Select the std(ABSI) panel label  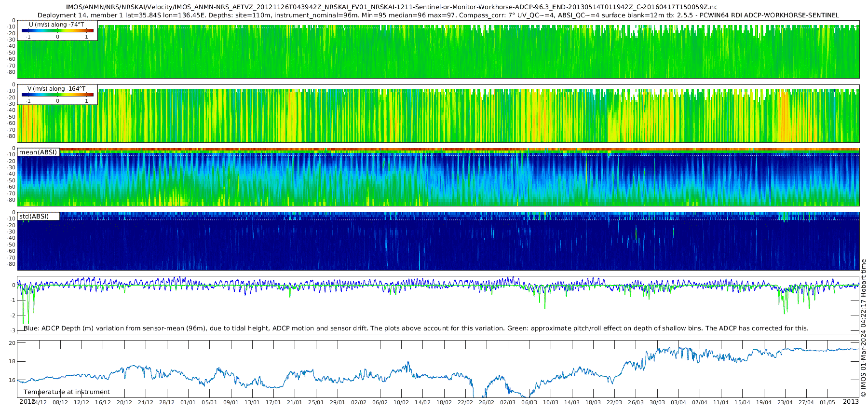click(x=34, y=217)
